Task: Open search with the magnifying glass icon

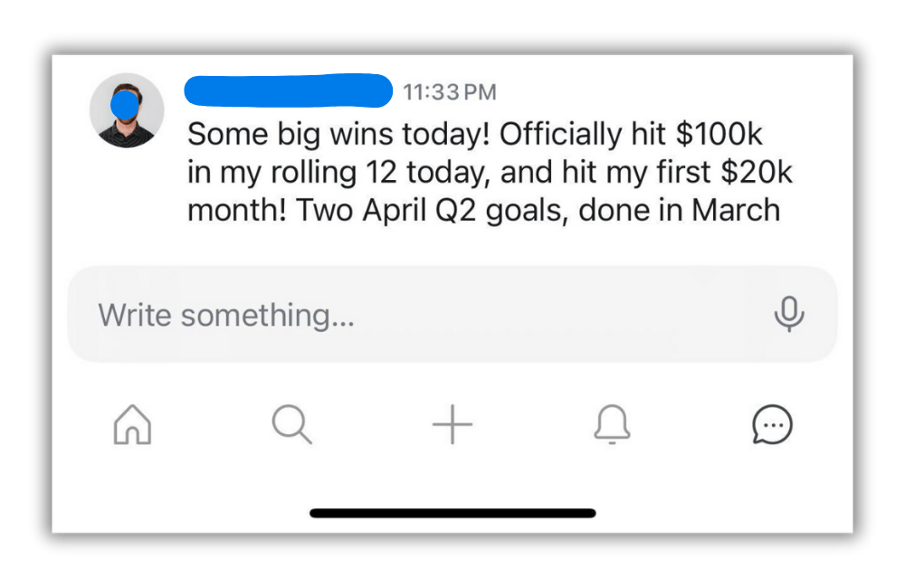Action: [x=291, y=424]
